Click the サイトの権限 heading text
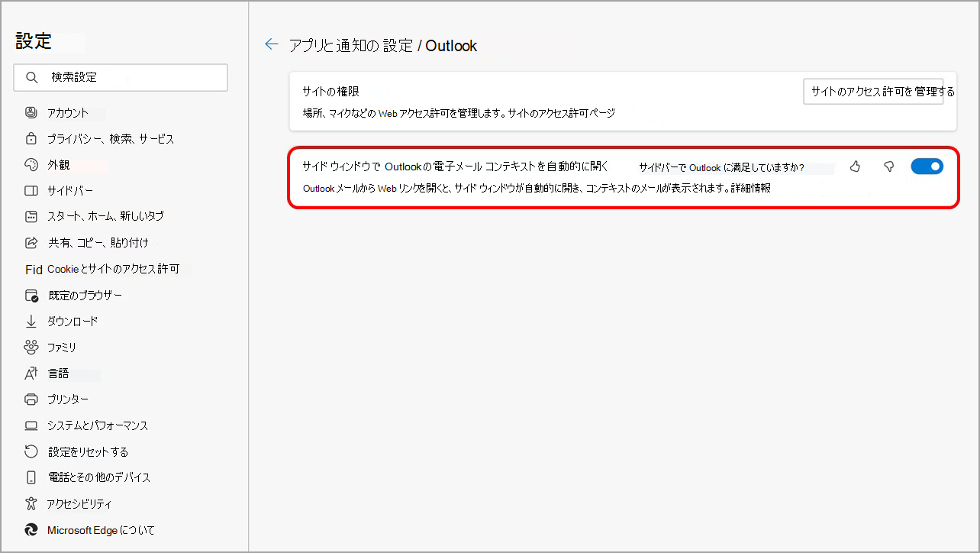This screenshot has width=980, height=553. (x=330, y=91)
